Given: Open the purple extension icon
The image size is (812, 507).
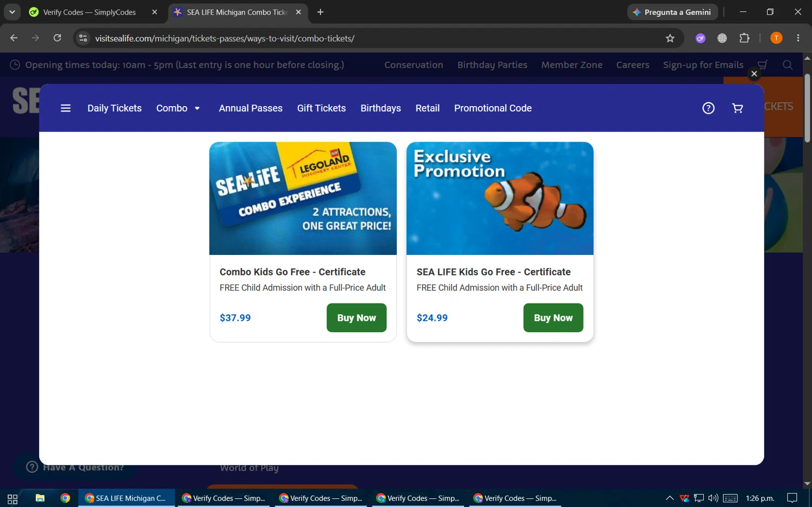Looking at the screenshot, I should pyautogui.click(x=700, y=38).
